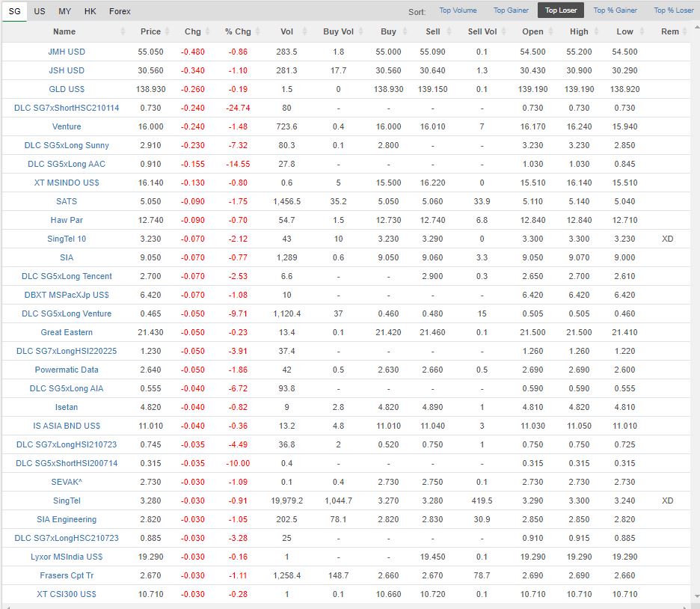700x609 pixels.
Task: Click the XD remark in SingTel 10 row
Action: [667, 239]
